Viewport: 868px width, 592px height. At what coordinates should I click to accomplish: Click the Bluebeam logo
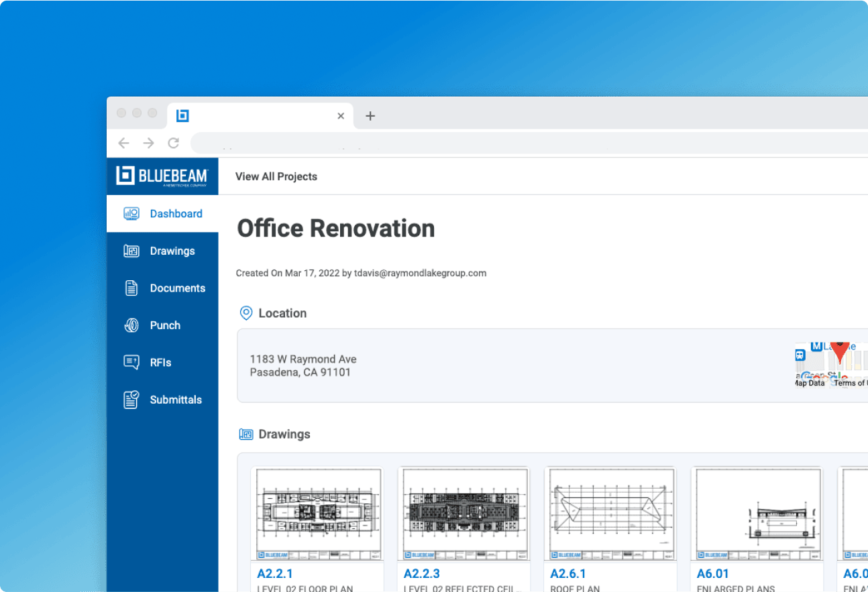point(162,176)
